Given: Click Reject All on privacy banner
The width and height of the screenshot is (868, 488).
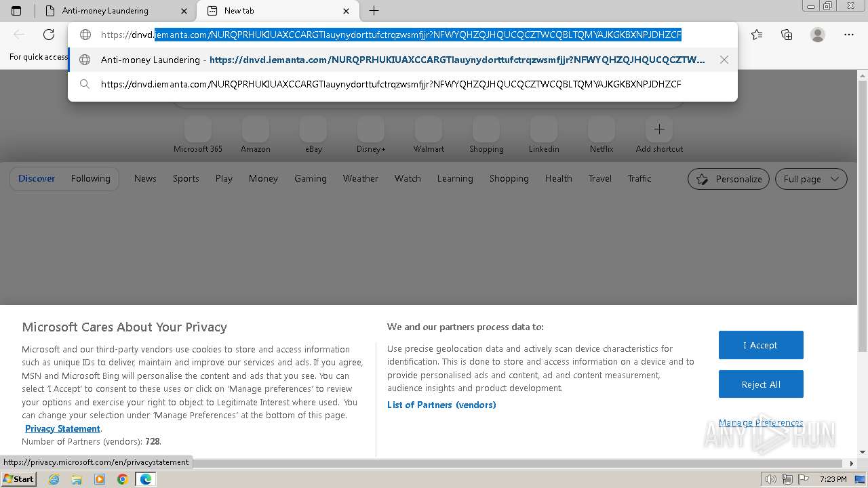Looking at the screenshot, I should coord(761,384).
